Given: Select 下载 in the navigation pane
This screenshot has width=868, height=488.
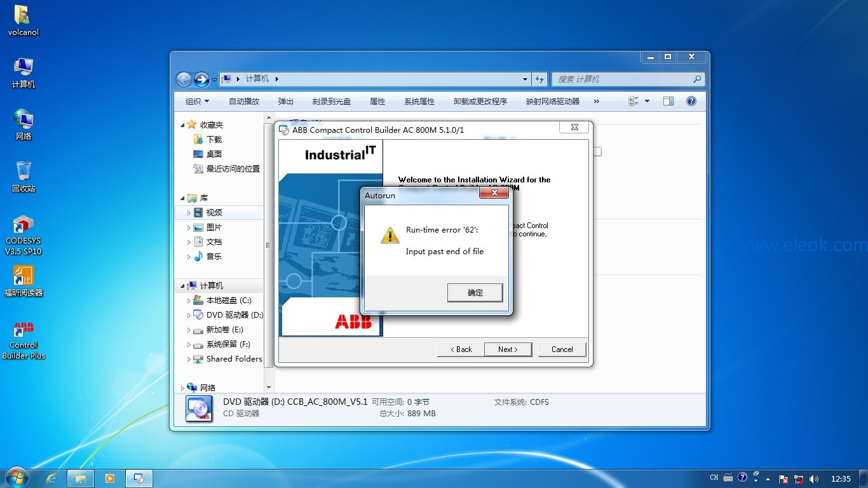Looking at the screenshot, I should [214, 140].
